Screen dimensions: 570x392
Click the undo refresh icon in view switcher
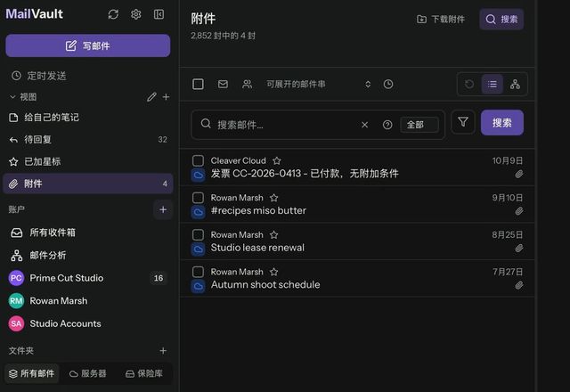coord(469,85)
